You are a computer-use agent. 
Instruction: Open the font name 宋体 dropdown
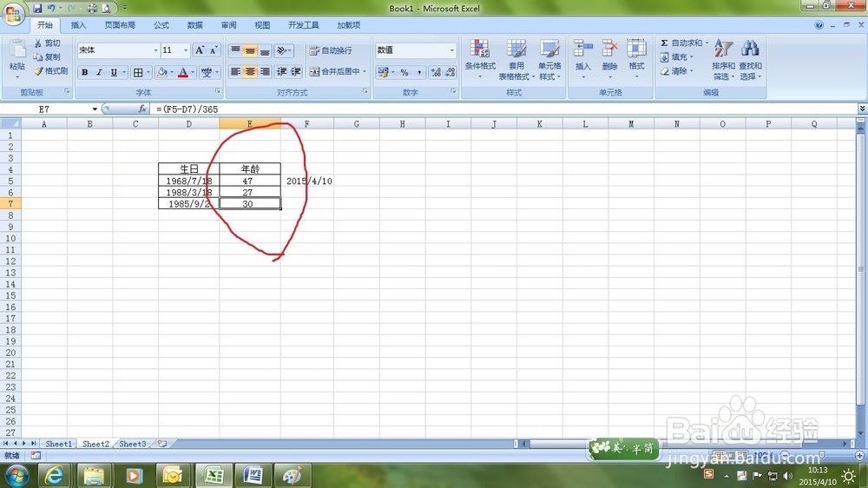(x=155, y=50)
